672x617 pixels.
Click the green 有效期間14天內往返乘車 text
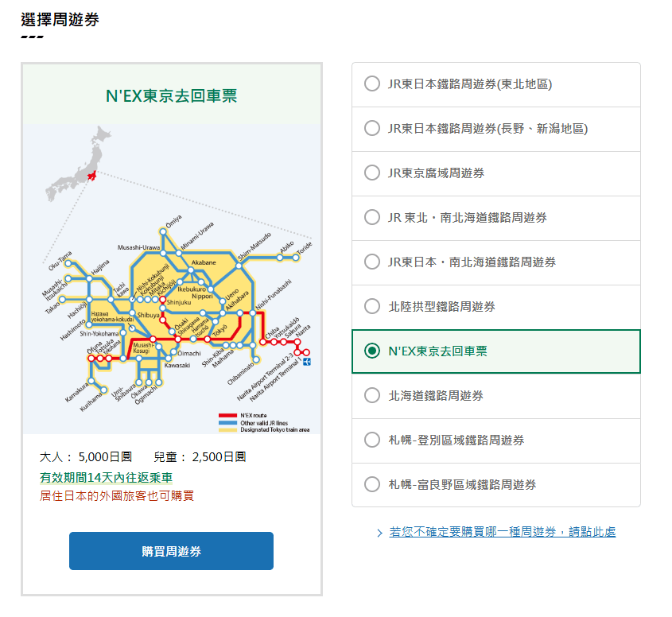coord(107,478)
